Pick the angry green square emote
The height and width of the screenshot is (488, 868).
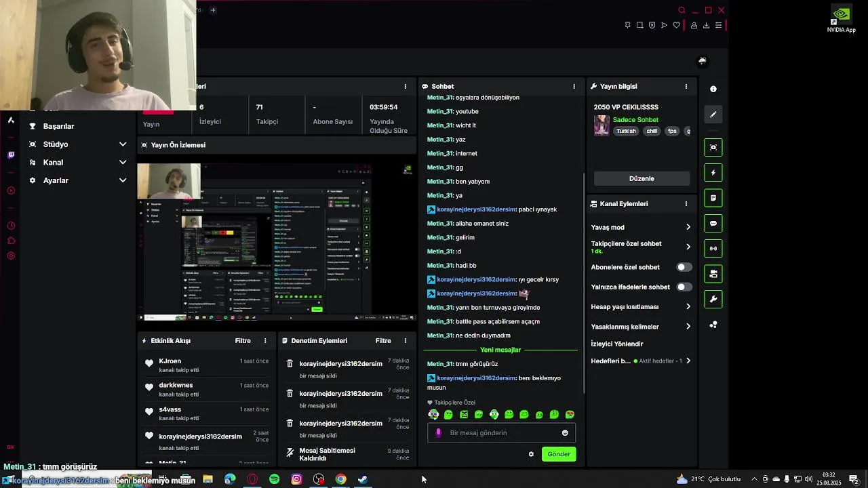tap(464, 415)
